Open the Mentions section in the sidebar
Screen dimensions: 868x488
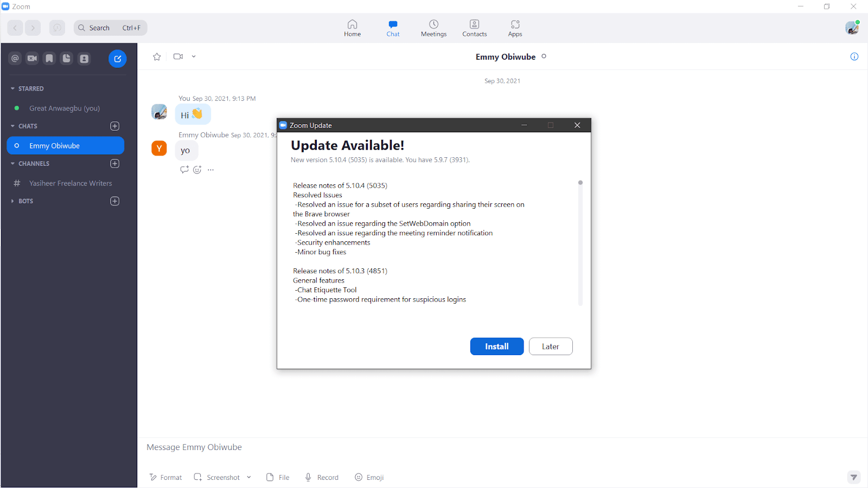(x=15, y=58)
